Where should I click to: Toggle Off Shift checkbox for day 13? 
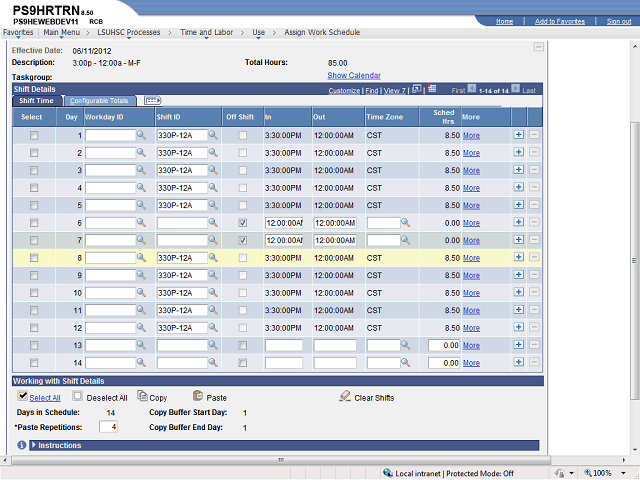click(242, 345)
